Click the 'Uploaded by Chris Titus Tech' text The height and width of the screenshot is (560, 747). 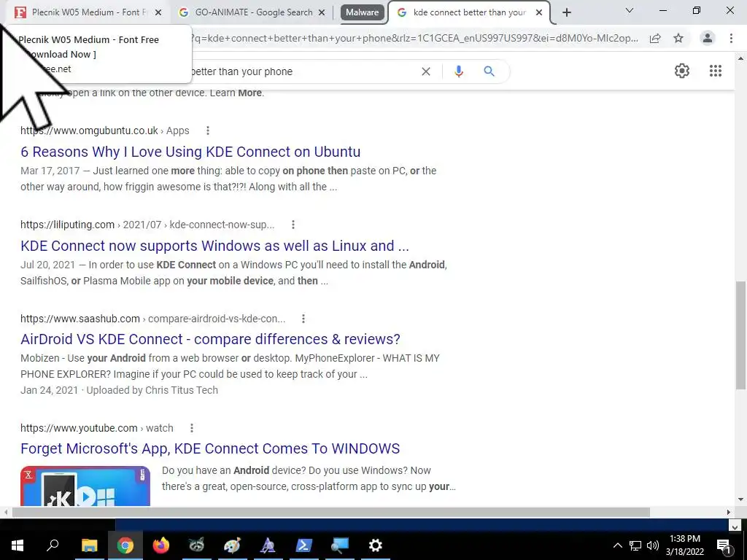tap(152, 390)
